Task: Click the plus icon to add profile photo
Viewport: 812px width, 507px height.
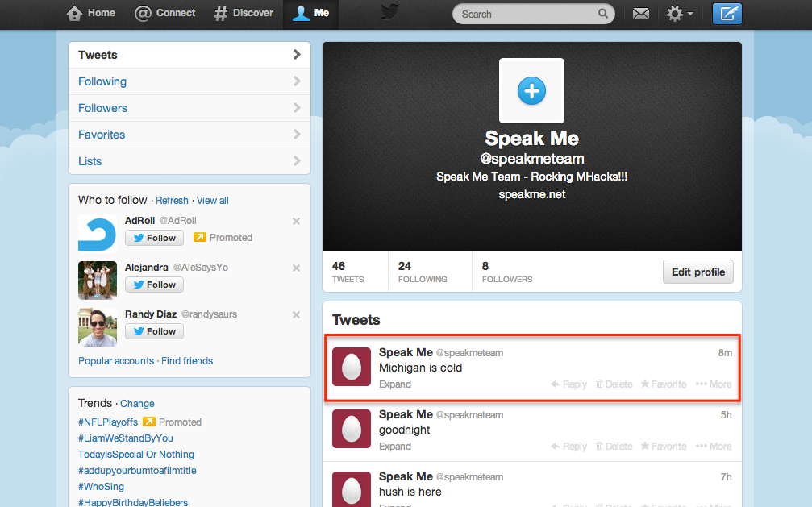Action: pos(532,90)
